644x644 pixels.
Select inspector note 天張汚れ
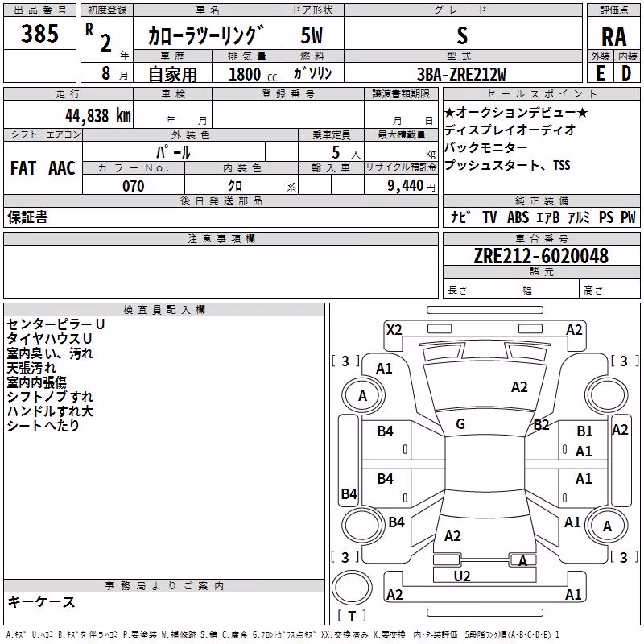pos(31,368)
